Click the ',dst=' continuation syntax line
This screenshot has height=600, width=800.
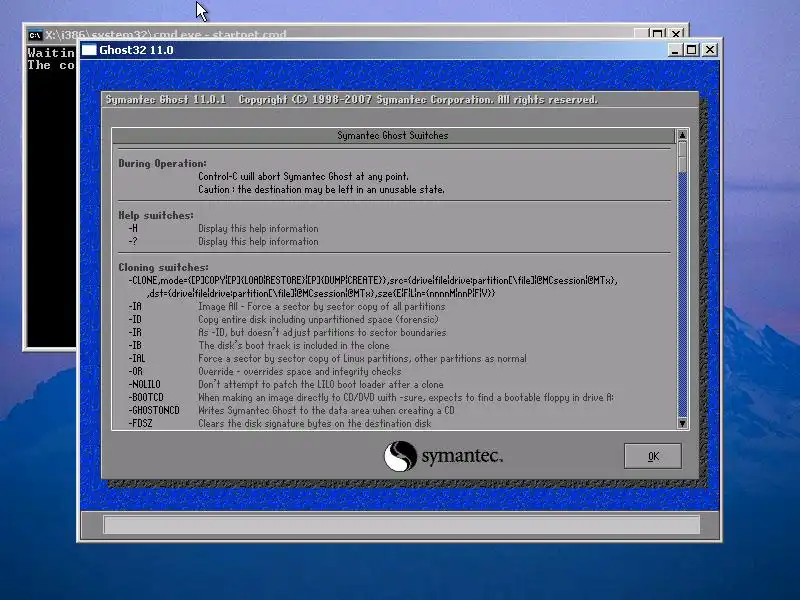(x=321, y=293)
